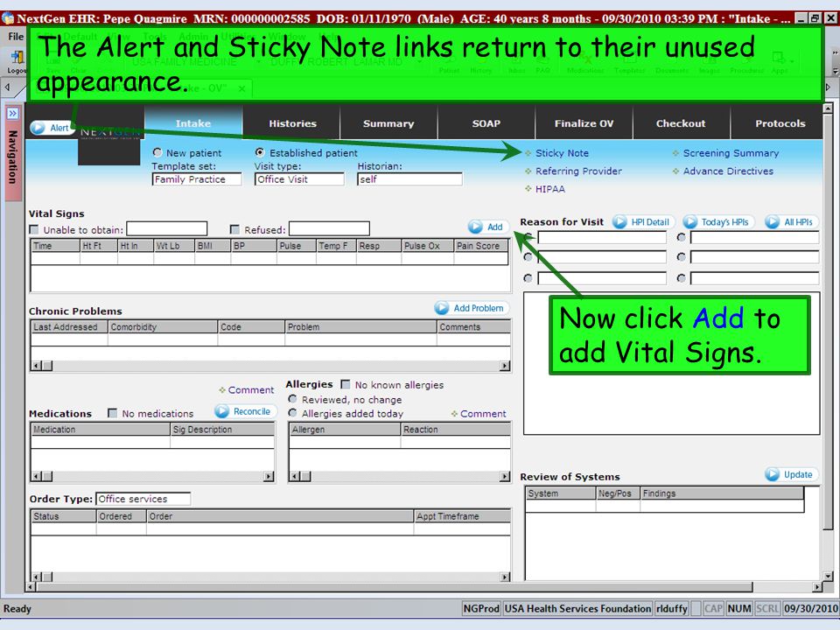Click the Template set Family Practice field
840x630 pixels.
pyautogui.click(x=197, y=179)
